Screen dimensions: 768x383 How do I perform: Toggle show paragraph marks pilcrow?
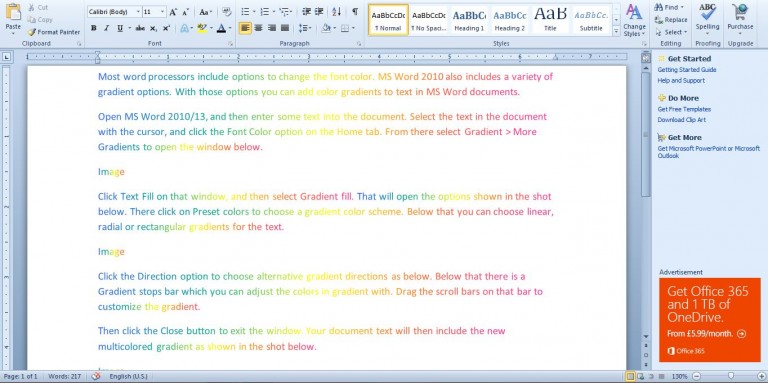point(355,12)
